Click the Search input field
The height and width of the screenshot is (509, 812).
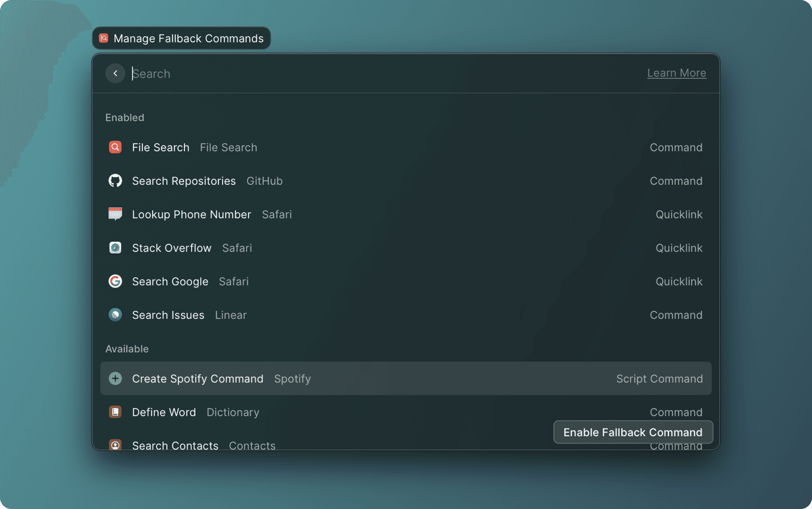pos(252,73)
